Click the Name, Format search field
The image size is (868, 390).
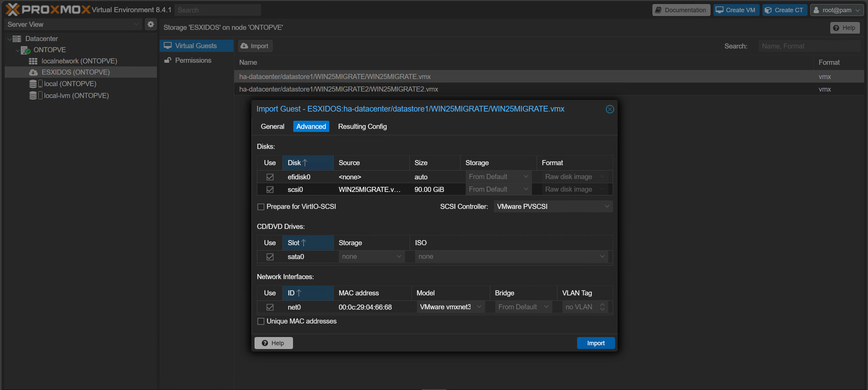point(809,46)
